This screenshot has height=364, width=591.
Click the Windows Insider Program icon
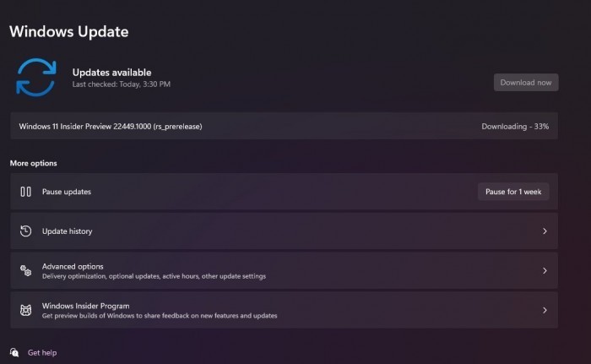(25, 310)
